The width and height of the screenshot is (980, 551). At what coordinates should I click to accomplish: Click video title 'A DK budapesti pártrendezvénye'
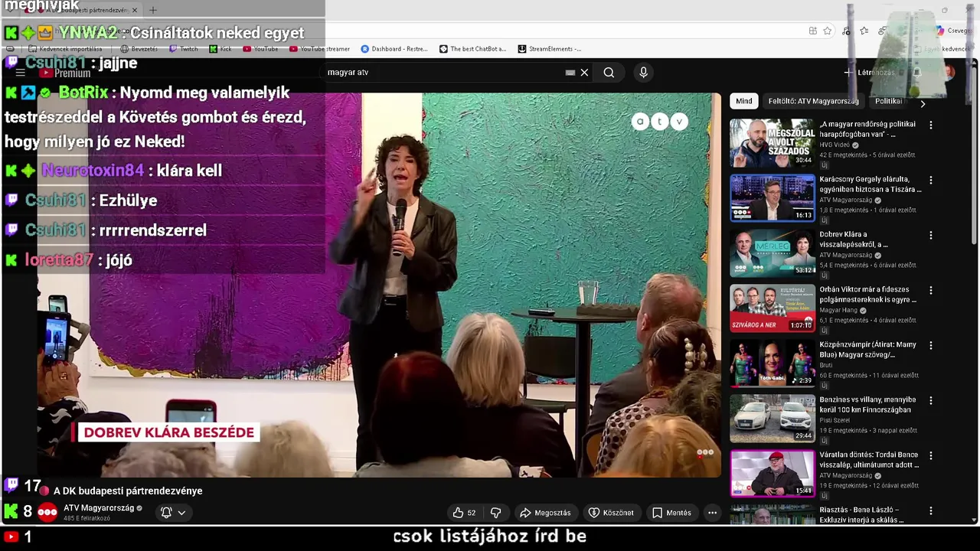pyautogui.click(x=128, y=491)
